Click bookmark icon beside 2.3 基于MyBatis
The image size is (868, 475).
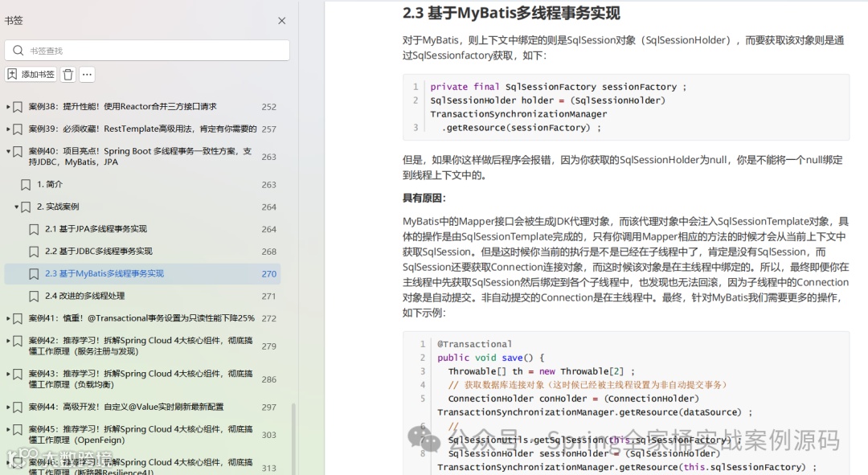[x=34, y=274]
